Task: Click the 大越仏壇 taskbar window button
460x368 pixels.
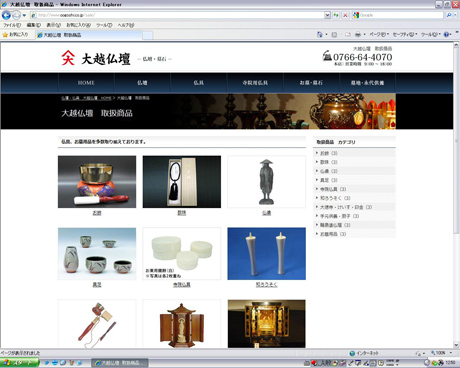Action: pyautogui.click(x=120, y=363)
